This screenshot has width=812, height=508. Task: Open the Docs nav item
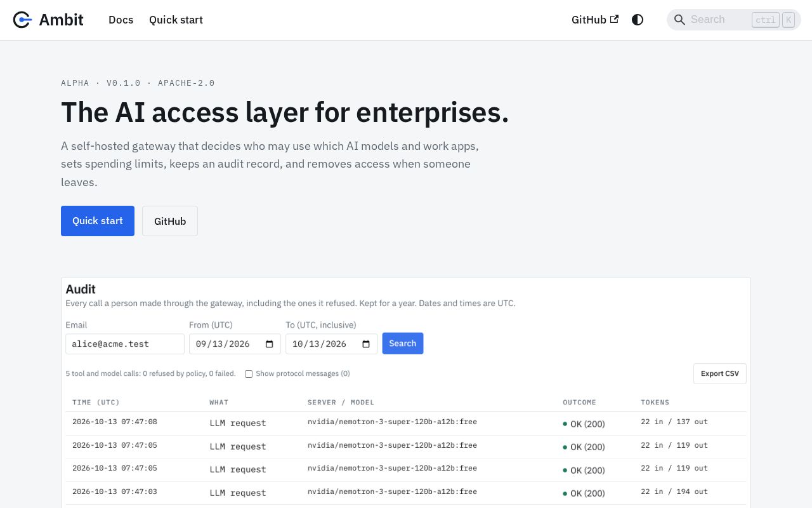121,20
